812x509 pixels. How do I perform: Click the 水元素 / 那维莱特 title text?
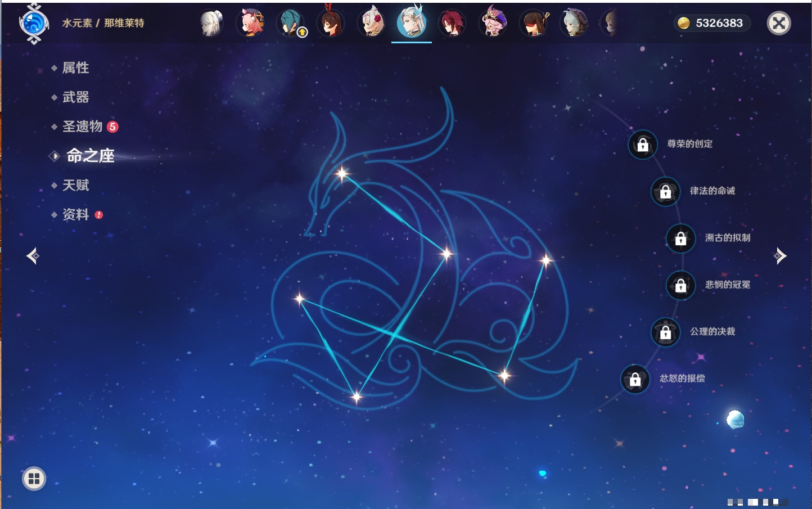(103, 23)
